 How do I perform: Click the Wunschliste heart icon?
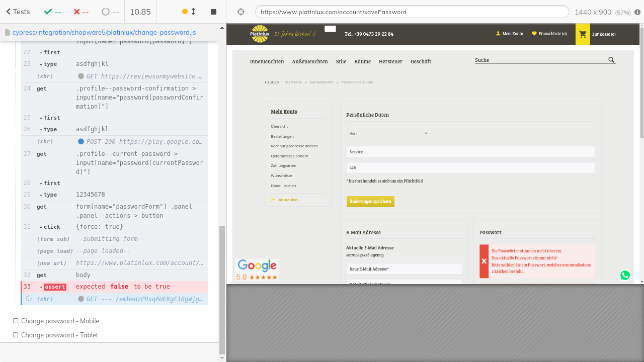(534, 34)
